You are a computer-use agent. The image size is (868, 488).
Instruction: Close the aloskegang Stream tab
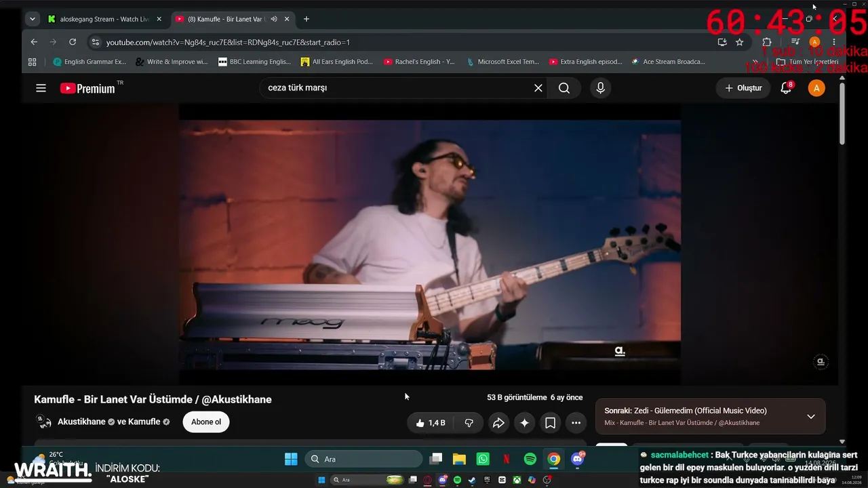pyautogui.click(x=159, y=19)
